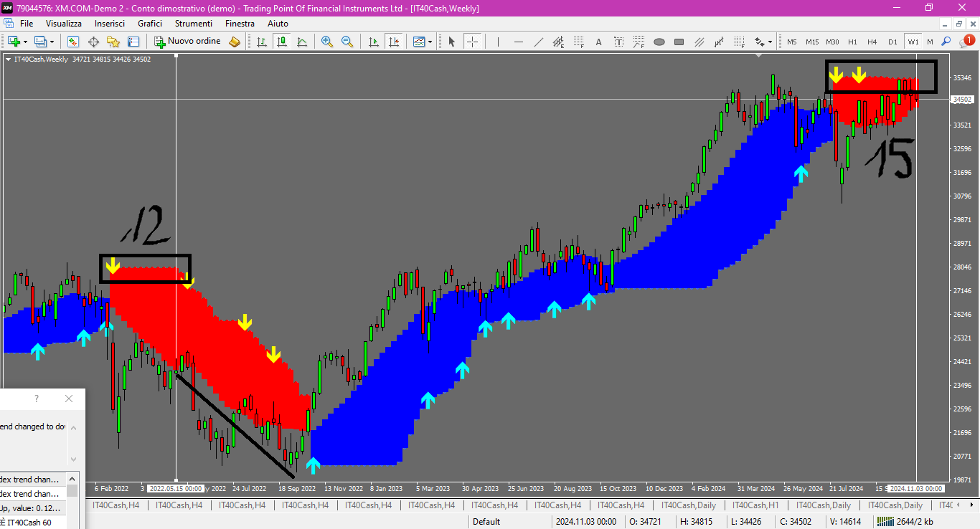Viewport: 980px width, 529px height.
Task: Select the parallel lines channel tool
Action: point(699,42)
